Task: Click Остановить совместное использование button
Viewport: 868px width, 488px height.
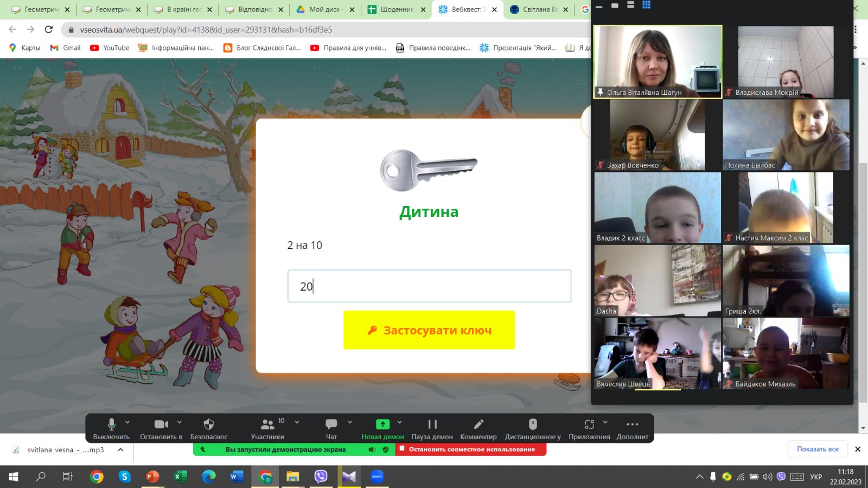Action: [471, 450]
